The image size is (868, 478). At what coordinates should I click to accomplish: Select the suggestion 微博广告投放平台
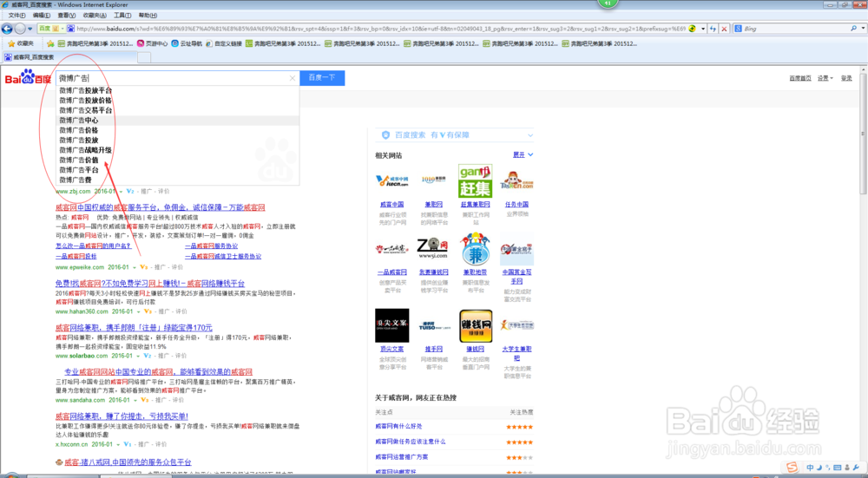click(178, 91)
